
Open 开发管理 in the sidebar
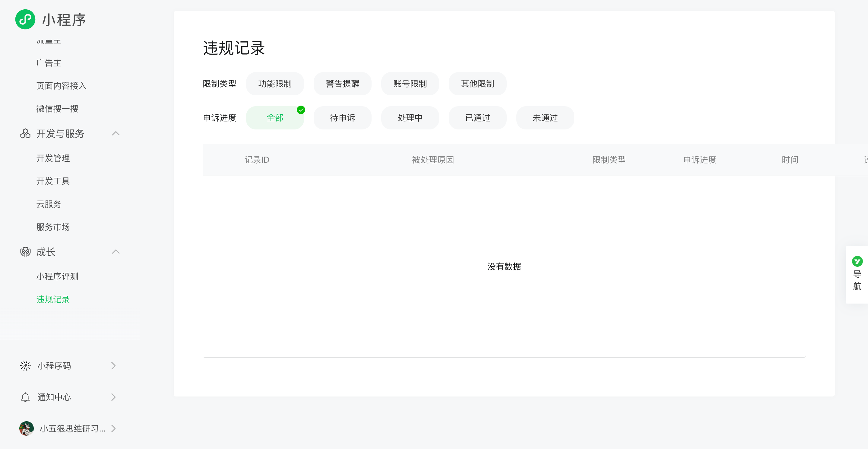[53, 158]
